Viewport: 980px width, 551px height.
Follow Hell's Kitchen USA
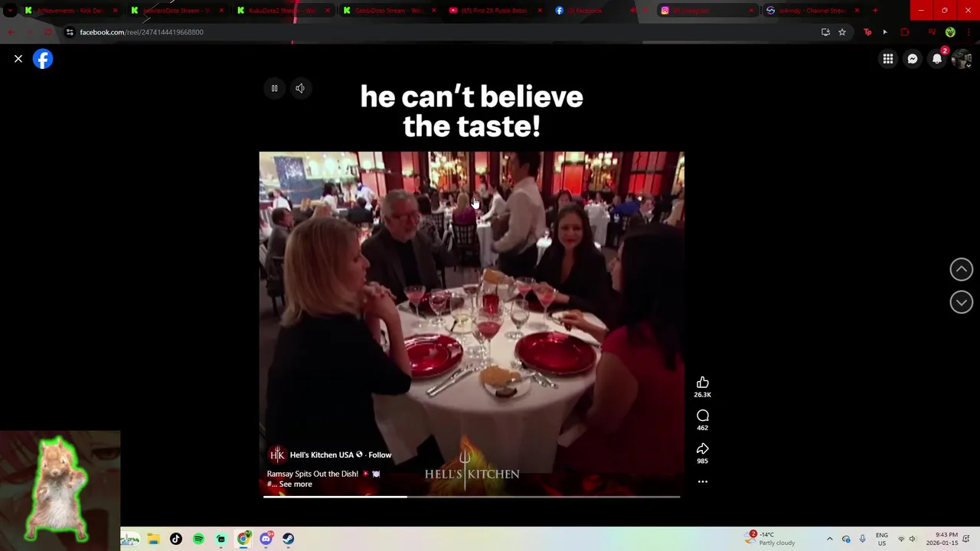(380, 455)
